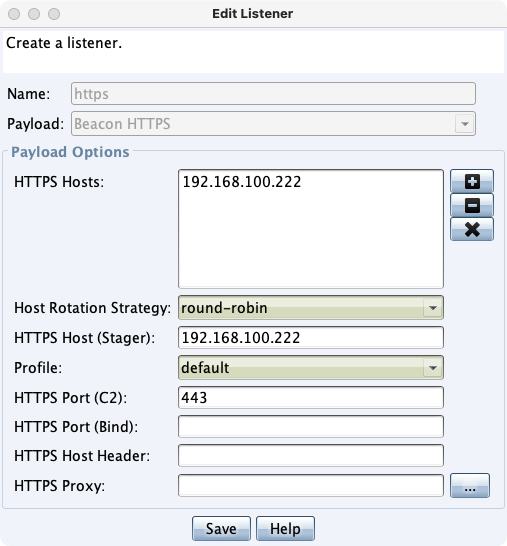Click the HTTPS Proxy text field
507x546 pixels.
[311, 485]
